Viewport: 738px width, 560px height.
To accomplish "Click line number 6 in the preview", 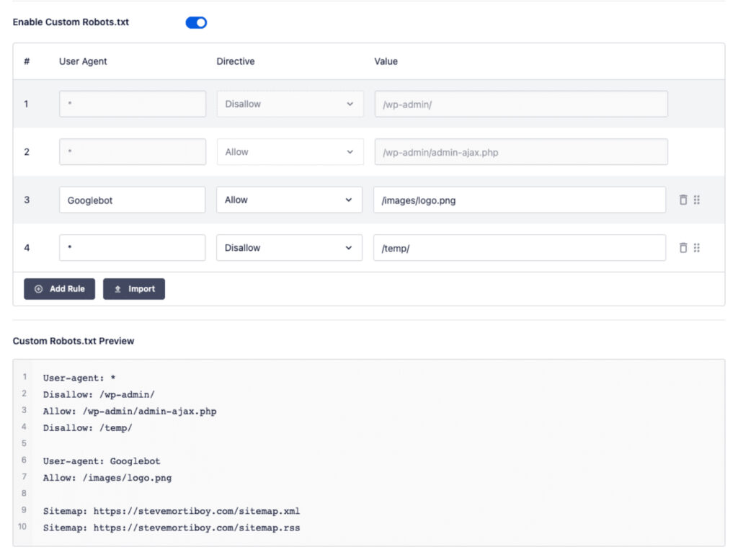I will (x=24, y=461).
